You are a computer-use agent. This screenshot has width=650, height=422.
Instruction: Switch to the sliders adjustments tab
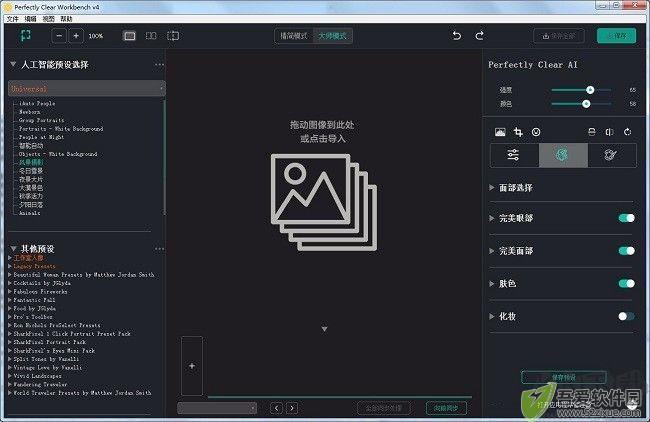pos(514,155)
